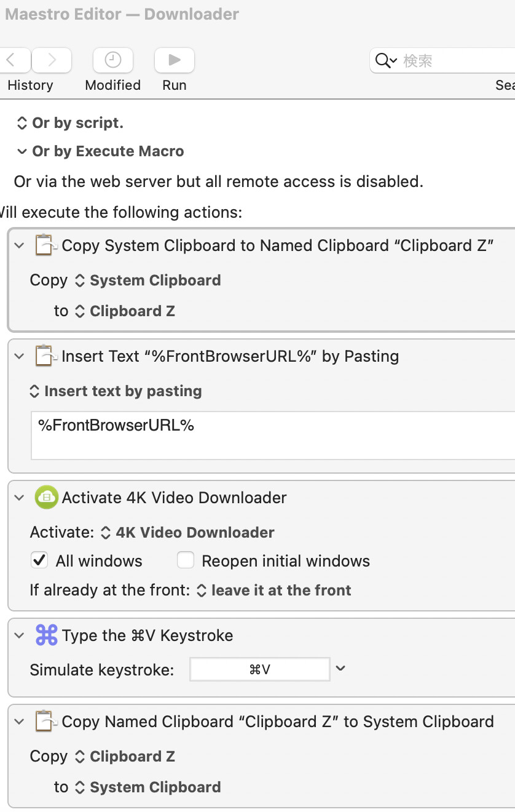Expand the Or by script trigger popup

pos(69,123)
